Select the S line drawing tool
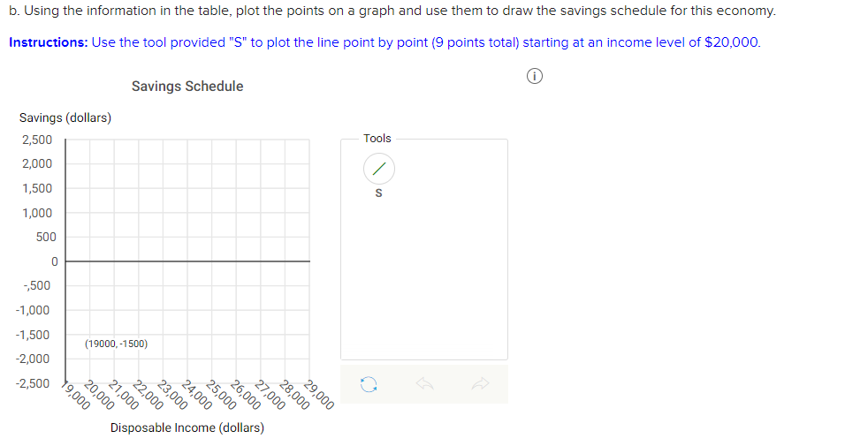This screenshot has height=446, width=868. pyautogui.click(x=378, y=169)
